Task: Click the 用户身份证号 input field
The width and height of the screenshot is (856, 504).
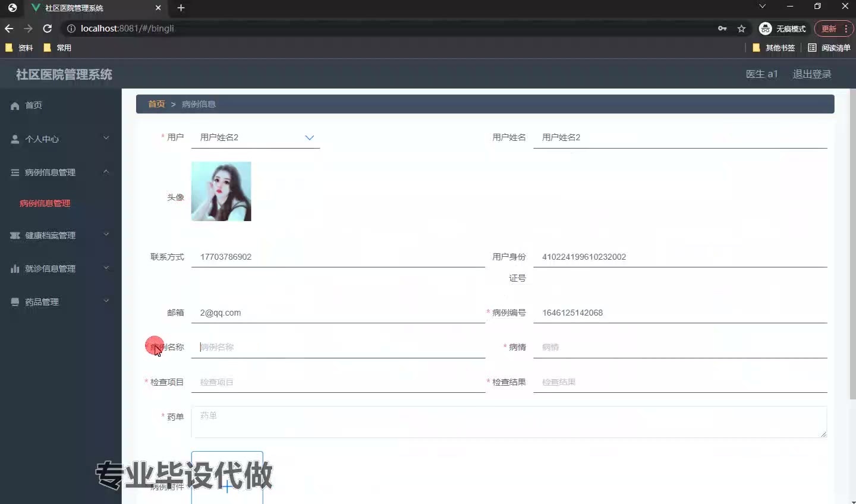Action: [x=680, y=257]
